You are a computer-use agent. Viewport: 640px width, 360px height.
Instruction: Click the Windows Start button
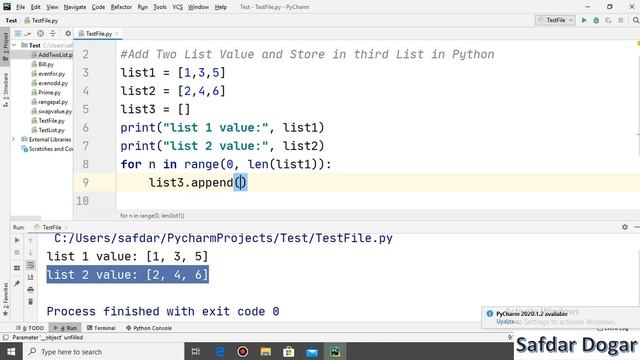(x=11, y=351)
